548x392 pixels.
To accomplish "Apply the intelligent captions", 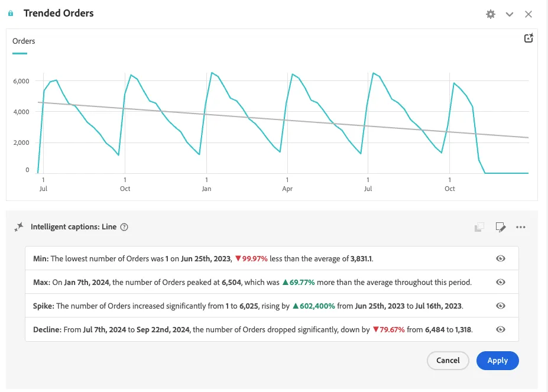I will 498,361.
